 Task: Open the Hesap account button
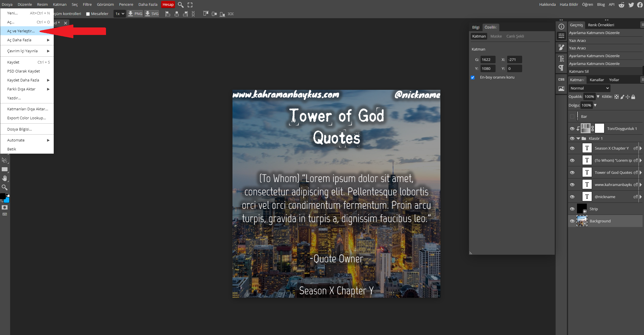coord(168,4)
